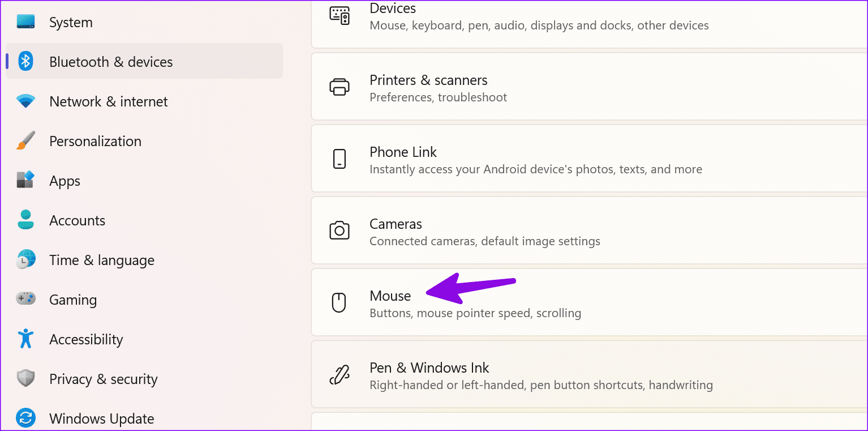Open Time & language settings
The height and width of the screenshot is (431, 868).
[144, 260]
